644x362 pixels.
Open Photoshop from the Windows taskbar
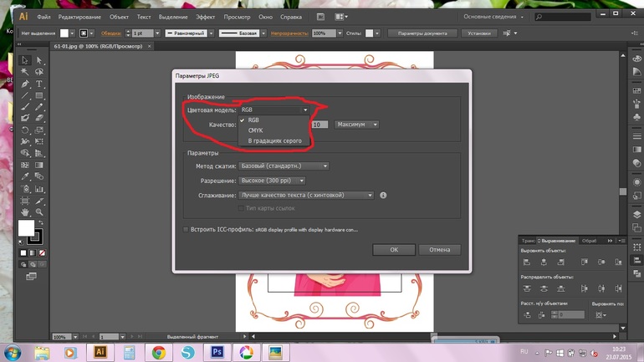click(x=217, y=352)
